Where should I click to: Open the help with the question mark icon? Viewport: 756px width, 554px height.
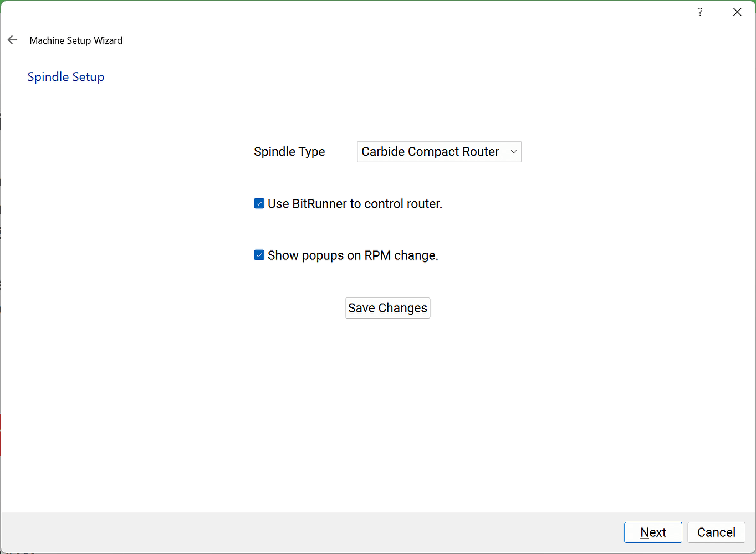click(x=699, y=11)
